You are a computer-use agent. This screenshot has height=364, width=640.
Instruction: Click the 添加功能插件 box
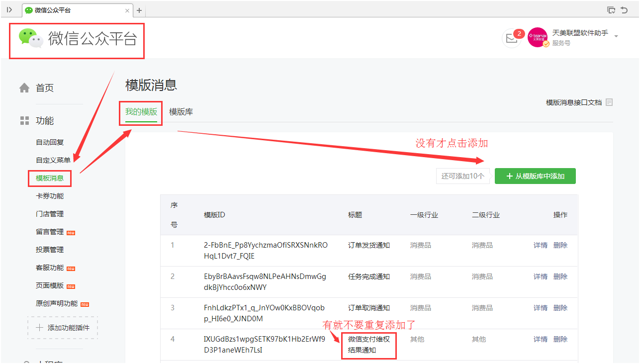click(x=63, y=328)
